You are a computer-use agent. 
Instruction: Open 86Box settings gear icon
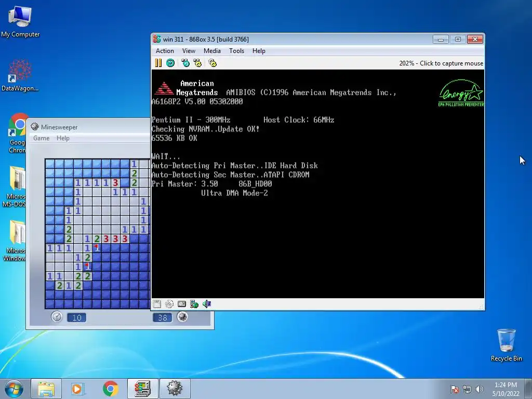(x=212, y=63)
